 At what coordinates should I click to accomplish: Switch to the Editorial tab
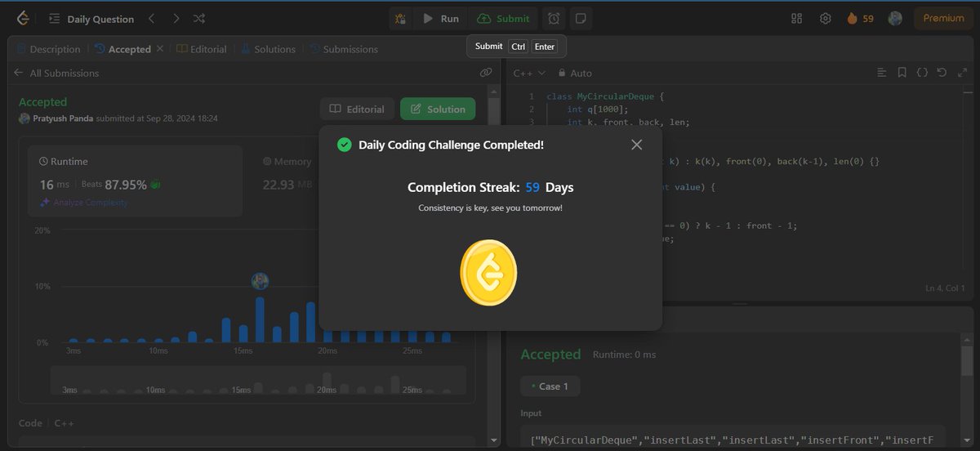click(202, 49)
